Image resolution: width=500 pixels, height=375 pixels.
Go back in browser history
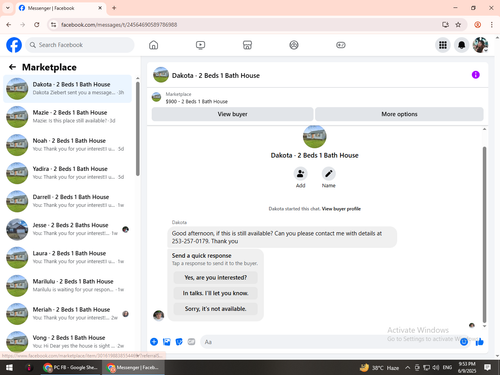tap(9, 25)
